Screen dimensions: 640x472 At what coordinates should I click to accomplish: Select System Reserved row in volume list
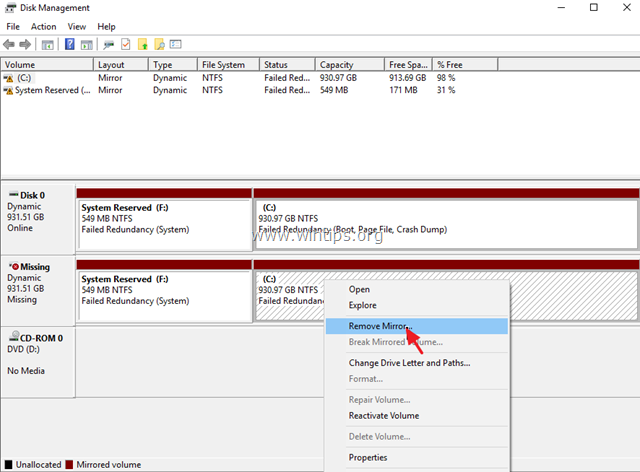click(50, 90)
